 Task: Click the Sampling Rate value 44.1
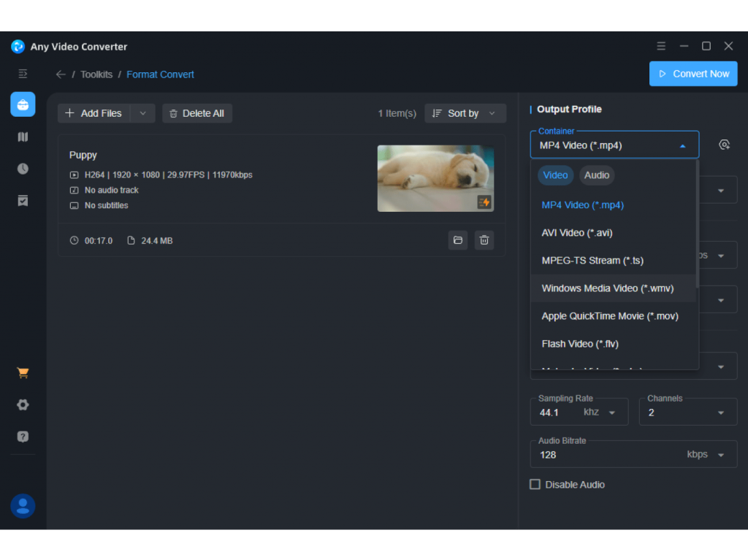click(x=549, y=413)
